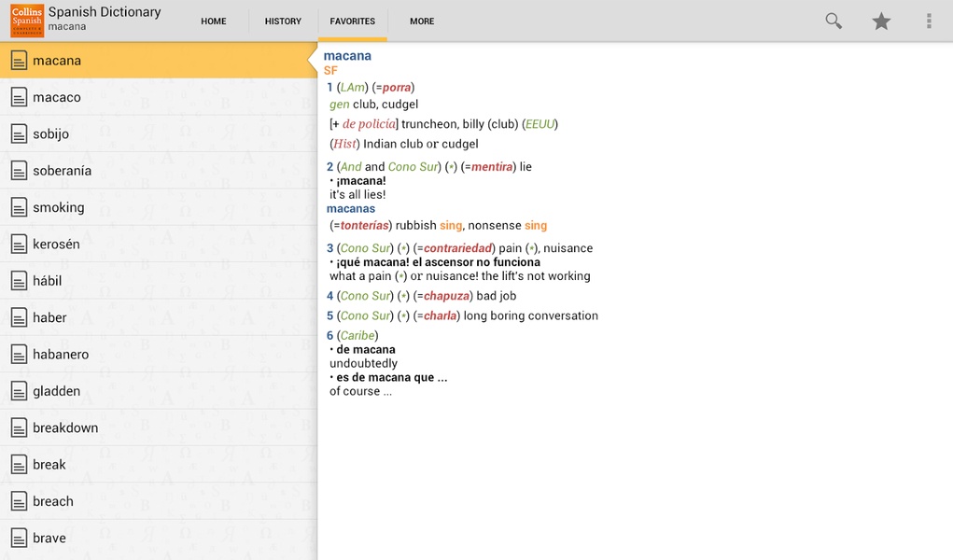Select the 'break' list row
This screenshot has width=953, height=560.
(x=159, y=465)
